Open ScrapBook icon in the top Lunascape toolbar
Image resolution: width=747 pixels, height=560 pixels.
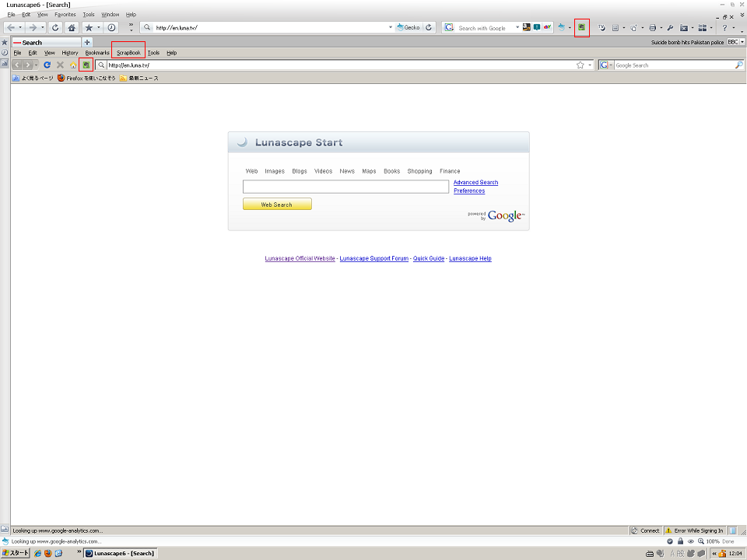pos(582,28)
